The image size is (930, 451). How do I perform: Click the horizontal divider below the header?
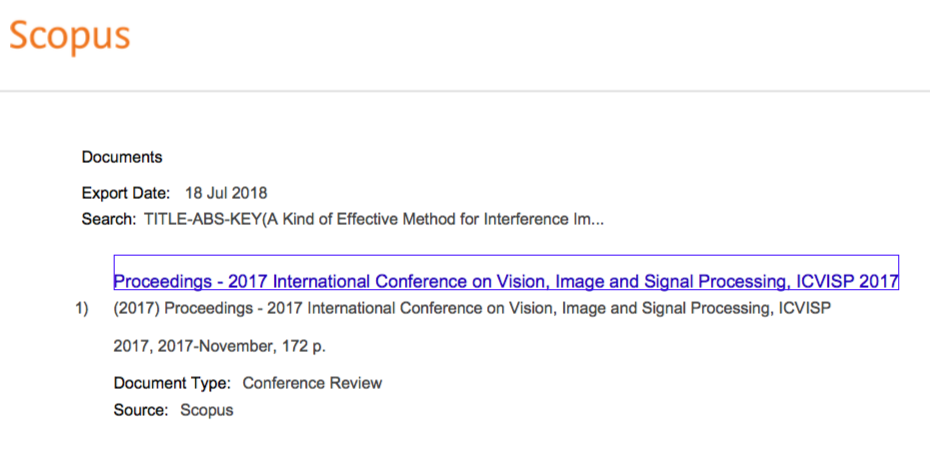[x=465, y=91]
